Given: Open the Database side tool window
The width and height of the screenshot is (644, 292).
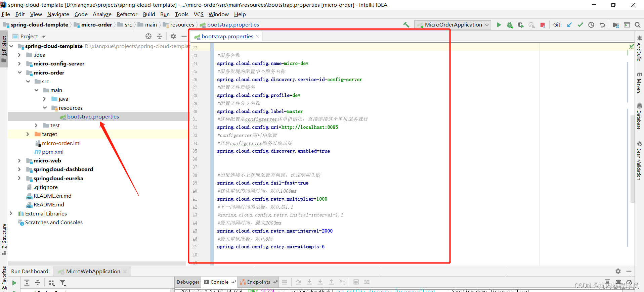Looking at the screenshot, I should tap(639, 116).
